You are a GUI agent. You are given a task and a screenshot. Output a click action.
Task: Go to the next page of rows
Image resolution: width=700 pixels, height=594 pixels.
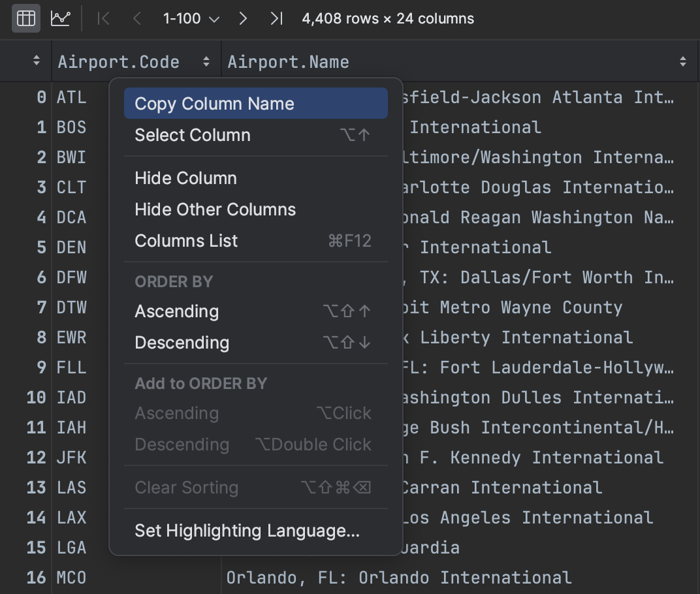tap(242, 19)
